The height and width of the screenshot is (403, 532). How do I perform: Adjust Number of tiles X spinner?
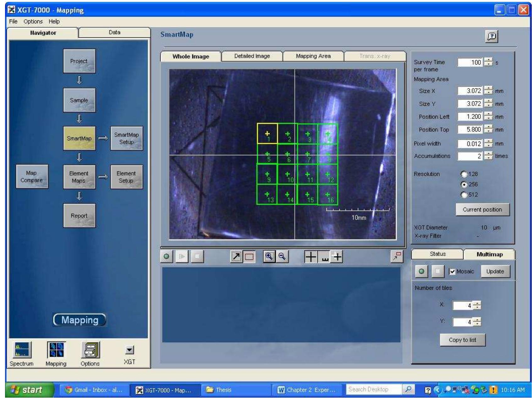pos(477,305)
